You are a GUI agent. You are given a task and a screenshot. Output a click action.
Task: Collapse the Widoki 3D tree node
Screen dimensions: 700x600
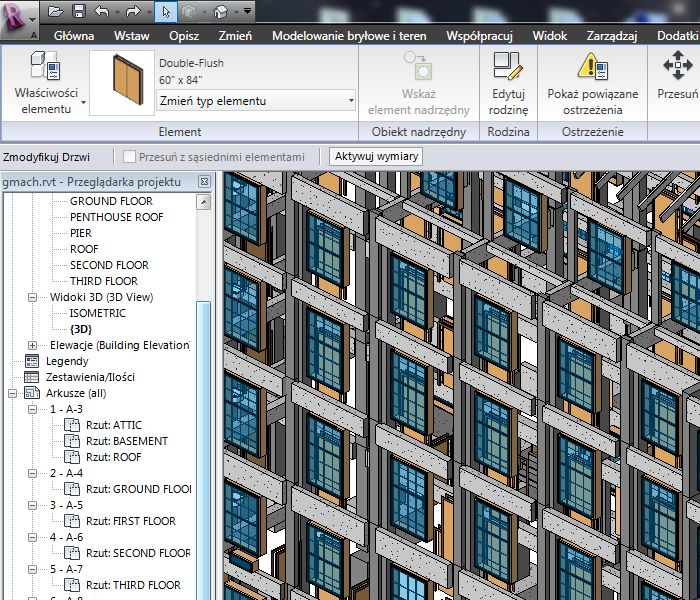(x=31, y=297)
